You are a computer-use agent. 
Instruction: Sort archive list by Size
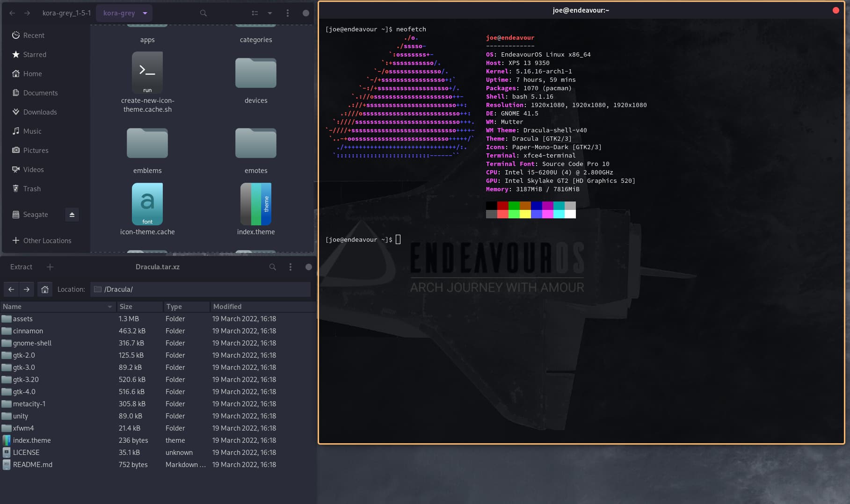pyautogui.click(x=140, y=307)
